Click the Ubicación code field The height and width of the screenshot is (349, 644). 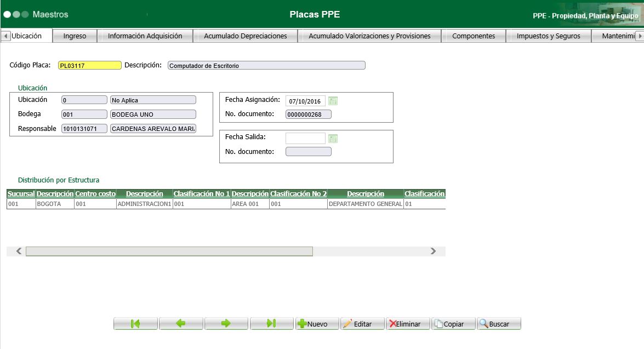point(84,100)
